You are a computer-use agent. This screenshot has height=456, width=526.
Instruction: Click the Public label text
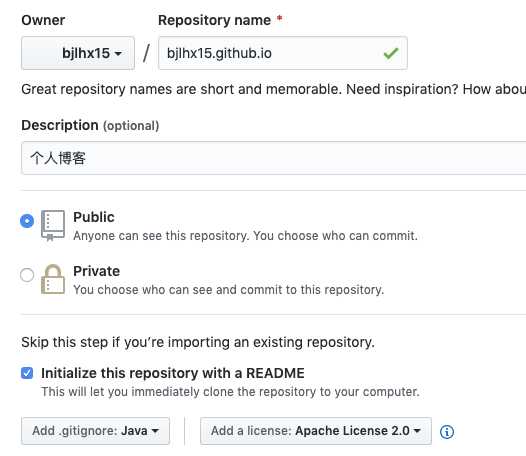tap(94, 217)
